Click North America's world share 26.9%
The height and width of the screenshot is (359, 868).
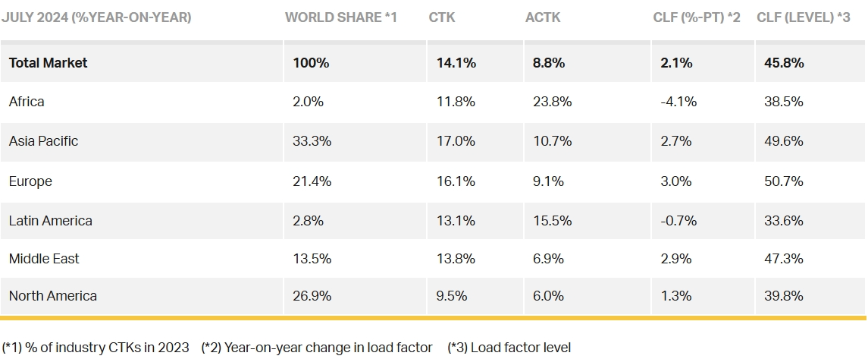312,296
